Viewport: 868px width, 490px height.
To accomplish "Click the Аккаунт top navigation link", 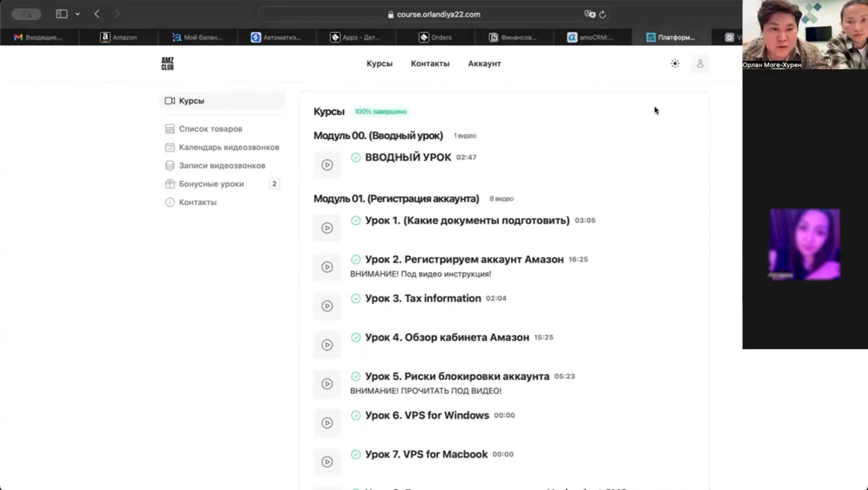I will (x=484, y=64).
